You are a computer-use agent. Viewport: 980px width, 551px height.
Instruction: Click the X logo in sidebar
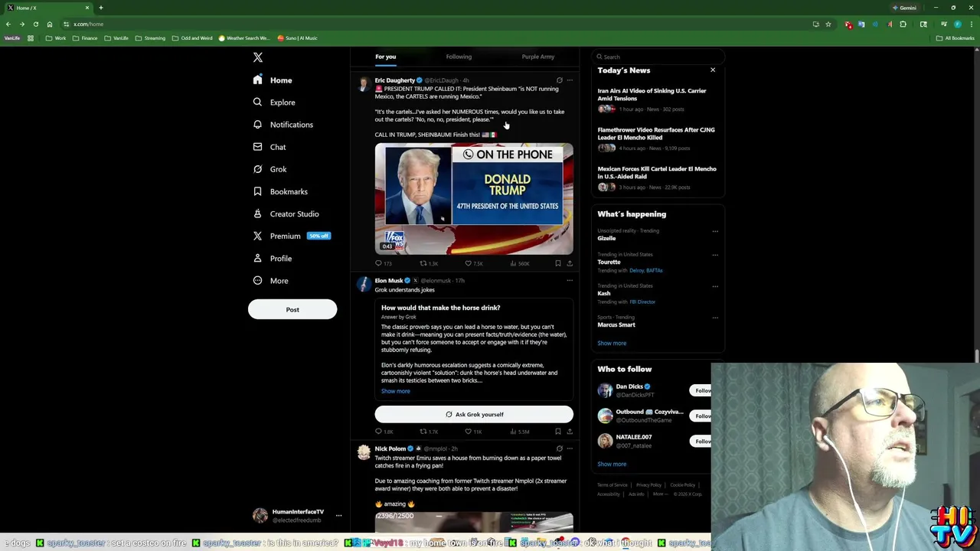pos(258,57)
